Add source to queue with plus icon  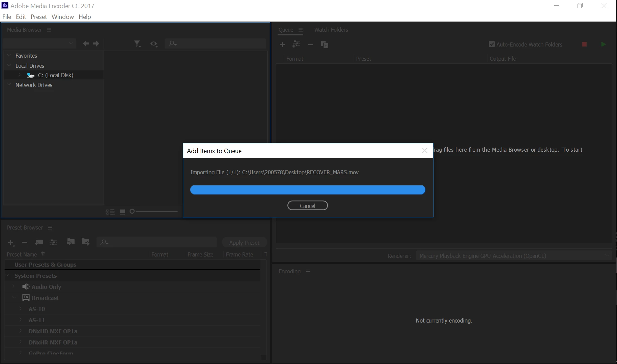click(x=282, y=44)
